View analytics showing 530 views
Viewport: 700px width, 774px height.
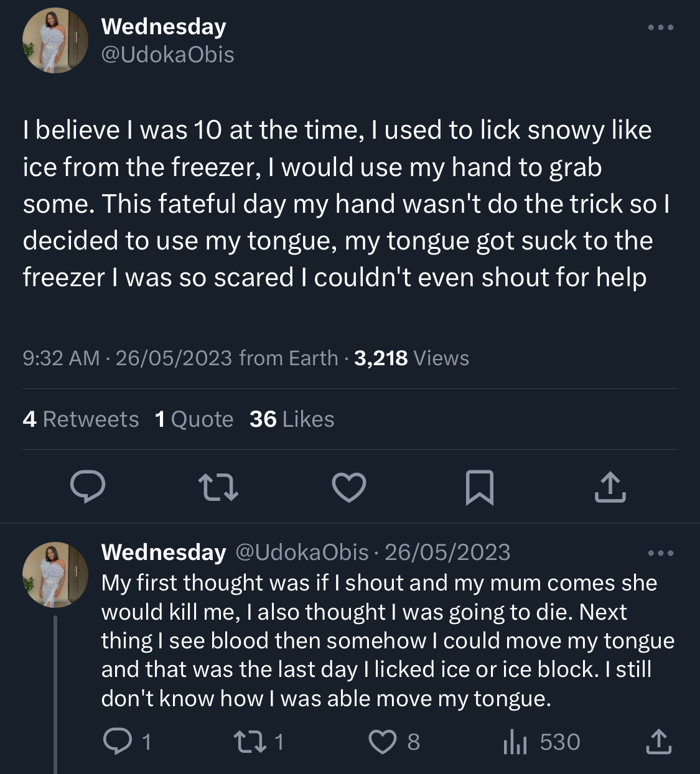(x=541, y=742)
